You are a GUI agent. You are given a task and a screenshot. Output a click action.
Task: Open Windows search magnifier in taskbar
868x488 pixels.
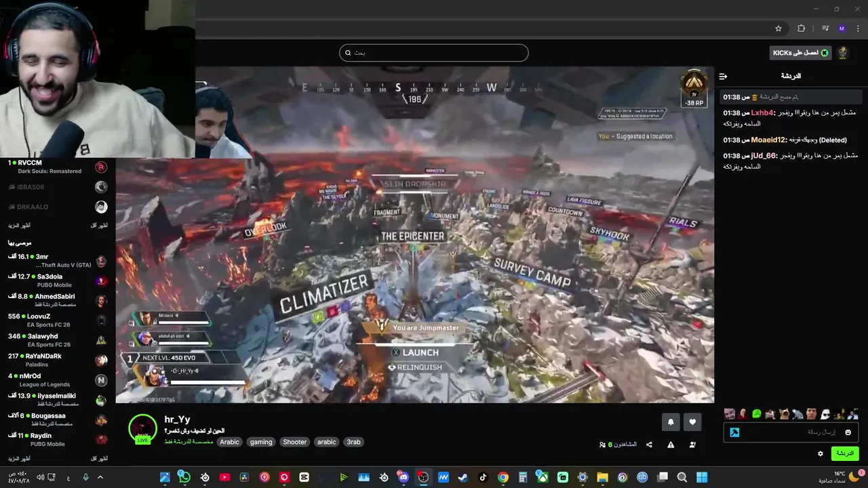pyautogui.click(x=682, y=477)
